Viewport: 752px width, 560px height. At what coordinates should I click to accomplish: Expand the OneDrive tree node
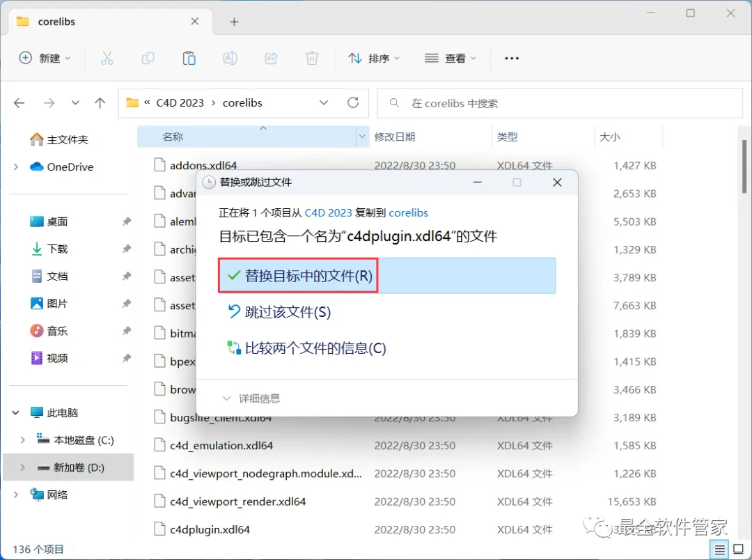point(16,167)
